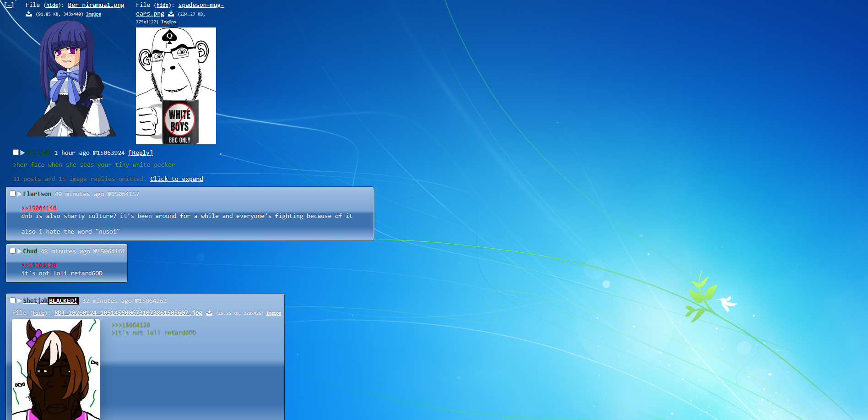Hide the Ber_niramua1.png file

click(x=52, y=5)
